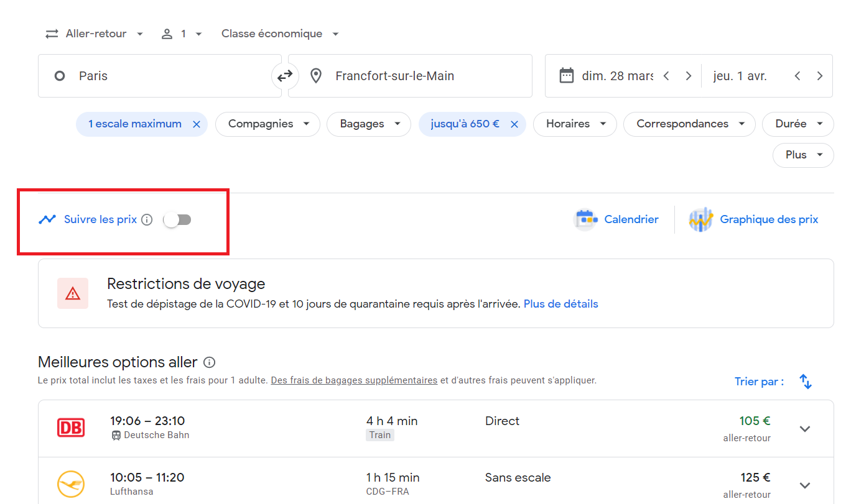Remove the 1 escale maximum filter
Image resolution: width=846 pixels, height=504 pixels.
197,124
